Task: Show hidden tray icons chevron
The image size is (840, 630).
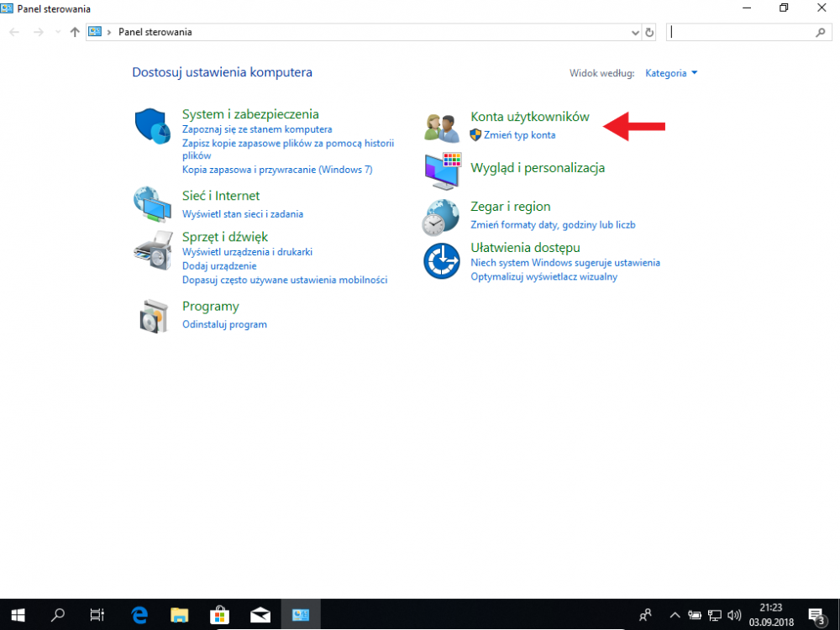Action: coord(675,615)
